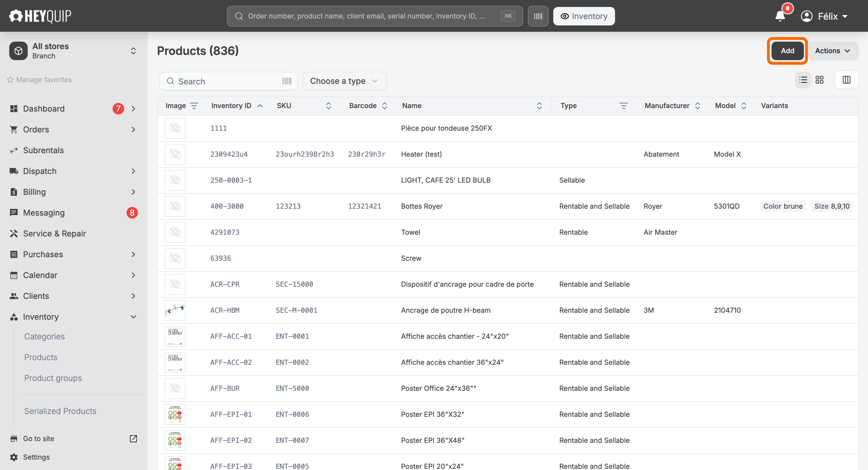Click the Calendar icon in sidebar
The image size is (868, 470).
click(14, 275)
